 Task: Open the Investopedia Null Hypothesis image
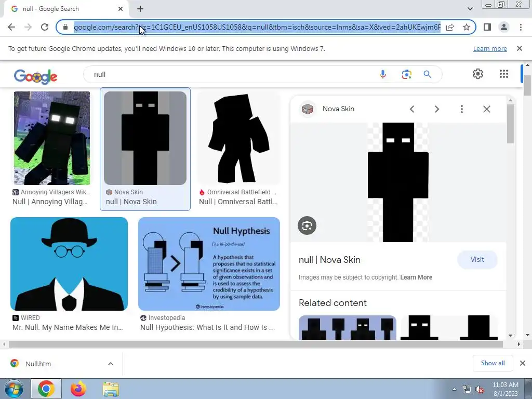[x=209, y=264]
